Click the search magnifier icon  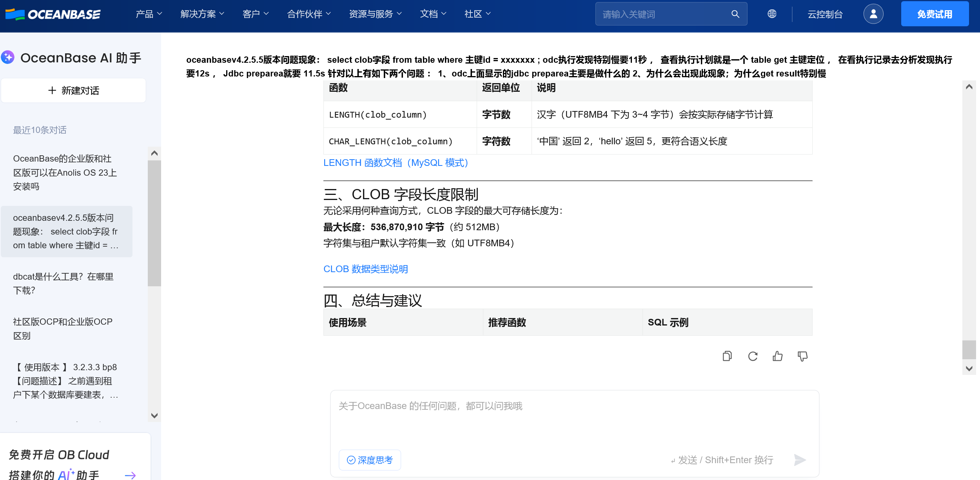[735, 14]
